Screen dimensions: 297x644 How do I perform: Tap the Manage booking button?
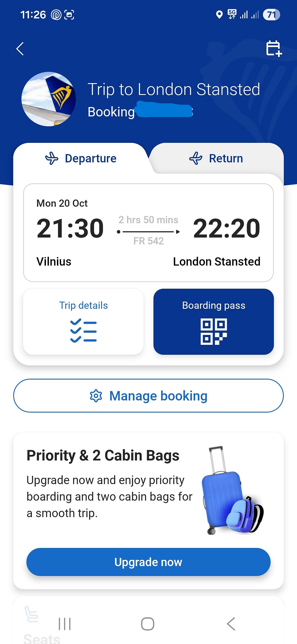(x=148, y=396)
